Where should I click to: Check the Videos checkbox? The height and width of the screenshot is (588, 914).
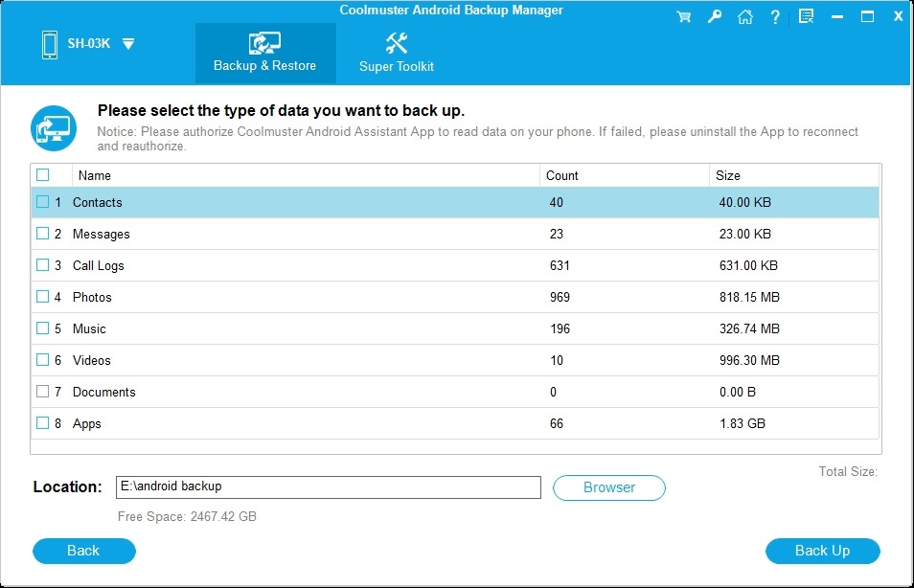(42, 359)
